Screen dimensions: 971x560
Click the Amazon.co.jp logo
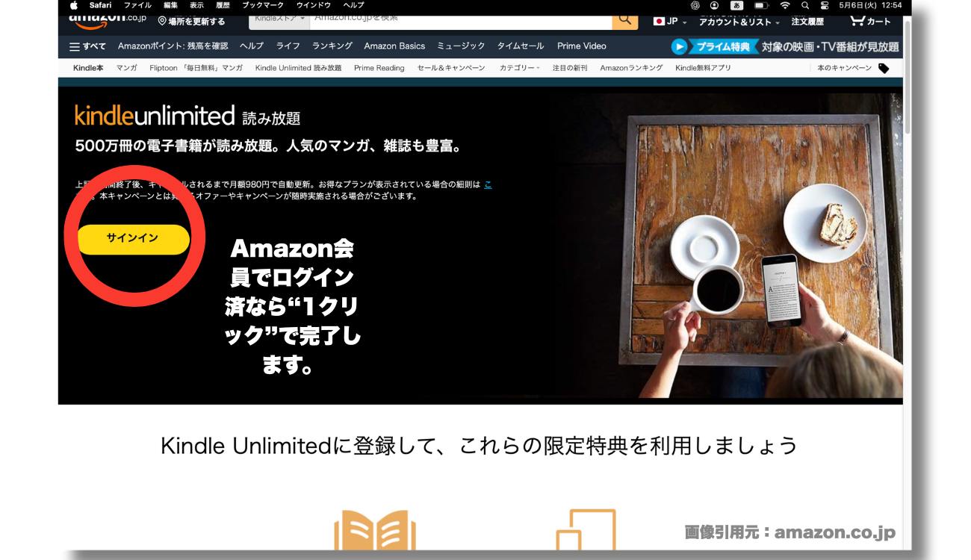pos(108,20)
